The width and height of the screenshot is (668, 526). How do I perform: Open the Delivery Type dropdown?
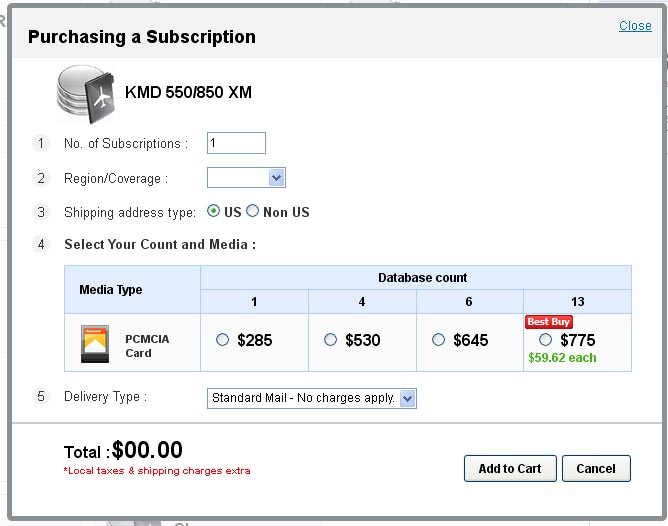pos(312,399)
